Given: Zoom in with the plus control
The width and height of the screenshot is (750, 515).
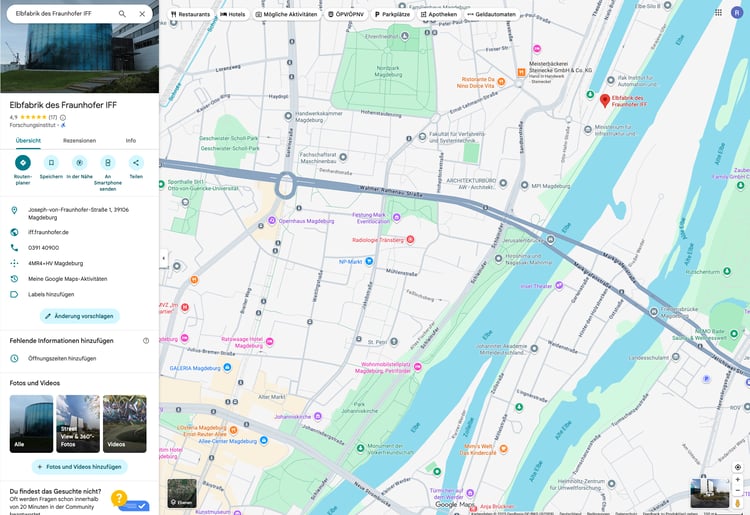Looking at the screenshot, I should [738, 480].
